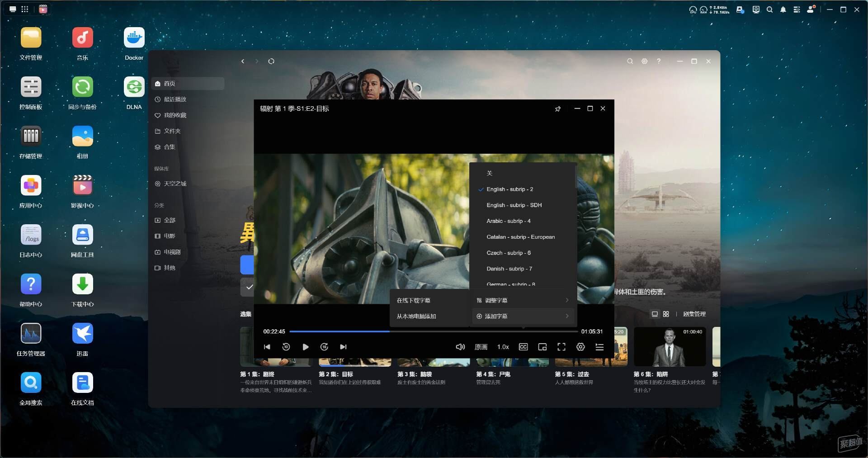Open 文件夹 in sidebar
The height and width of the screenshot is (458, 868).
click(x=188, y=131)
